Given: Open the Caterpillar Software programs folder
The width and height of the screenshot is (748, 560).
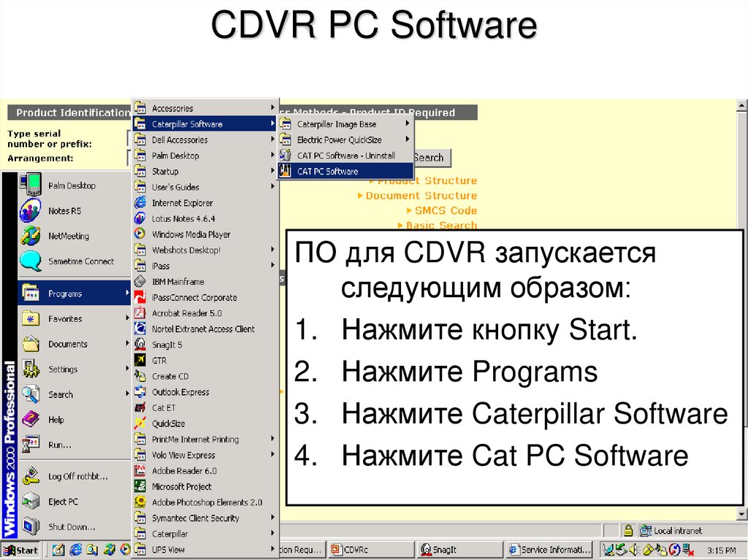Looking at the screenshot, I should (205, 124).
